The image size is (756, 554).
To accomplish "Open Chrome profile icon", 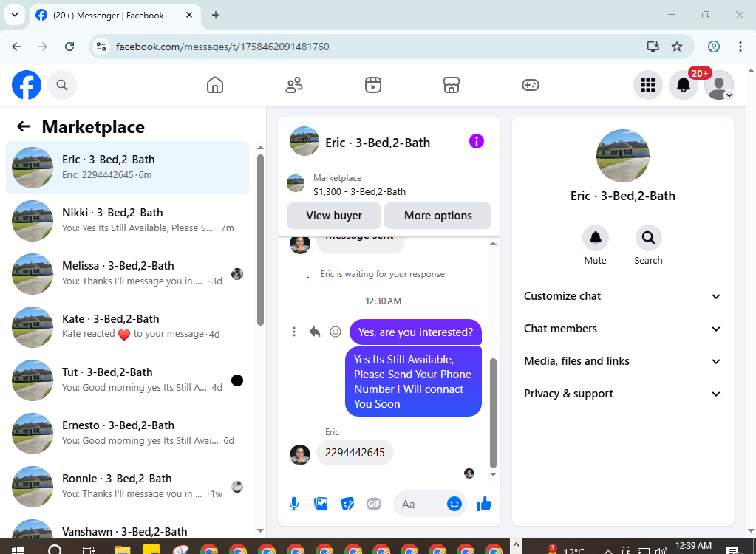I will pyautogui.click(x=714, y=47).
